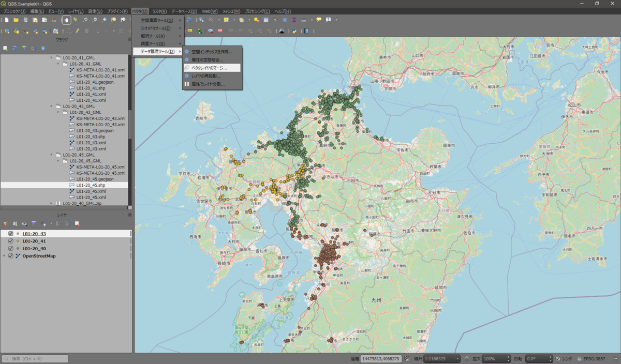The width and height of the screenshot is (621, 364).
Task: Collapse the top-level L01-20_45_GML folder
Action: [x=51, y=155]
